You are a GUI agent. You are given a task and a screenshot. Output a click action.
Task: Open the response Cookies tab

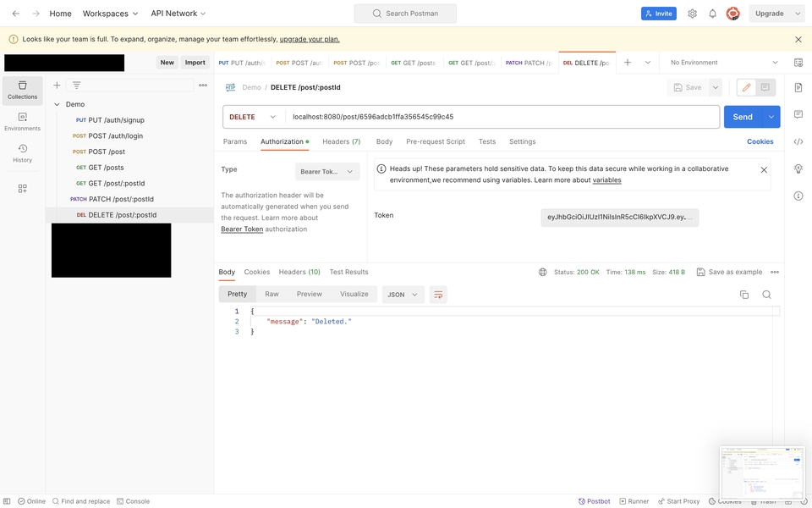coord(257,272)
